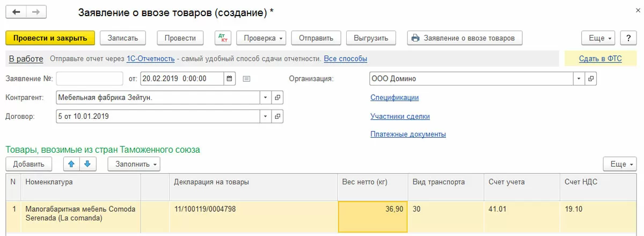Show the Дт/Кт accounting entries
The width and height of the screenshot is (644, 236).
coord(223,38)
